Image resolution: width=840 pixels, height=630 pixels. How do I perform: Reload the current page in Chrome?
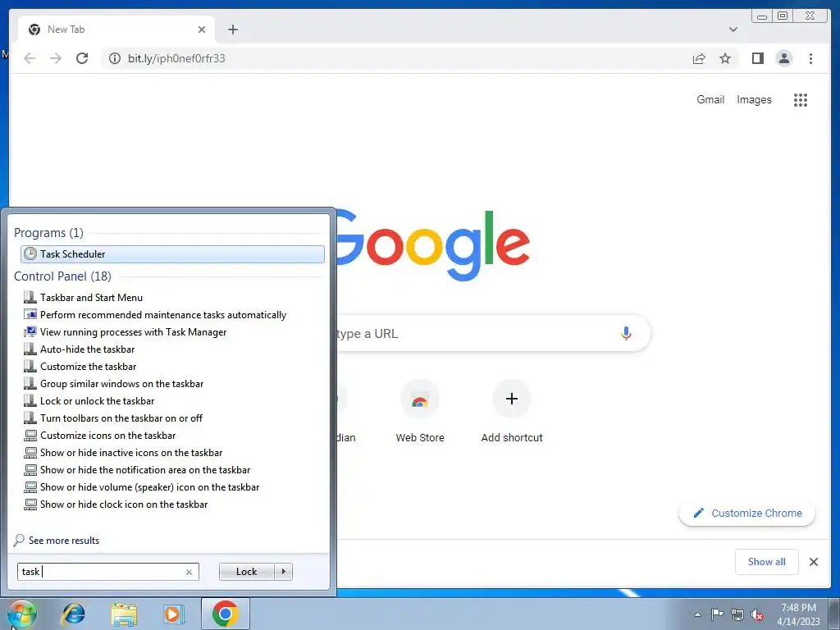82,58
